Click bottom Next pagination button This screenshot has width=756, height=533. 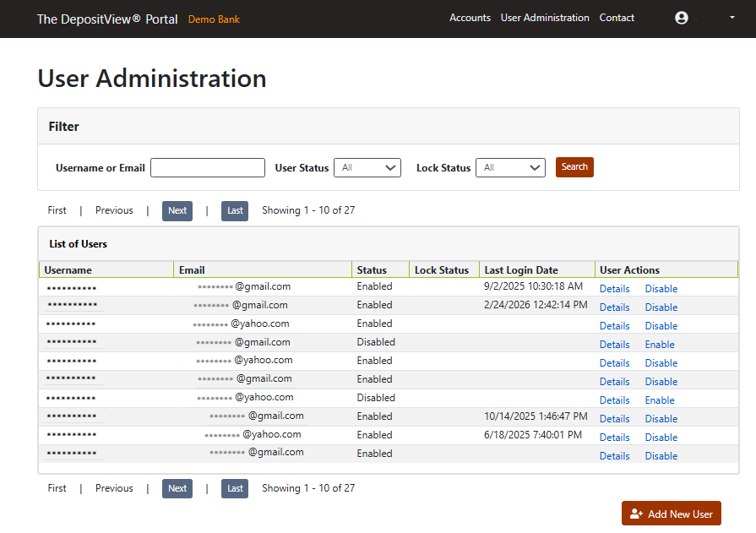point(177,488)
